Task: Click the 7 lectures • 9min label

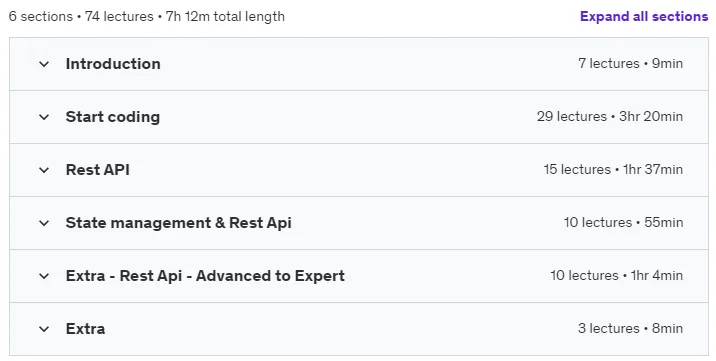Action: pyautogui.click(x=631, y=63)
